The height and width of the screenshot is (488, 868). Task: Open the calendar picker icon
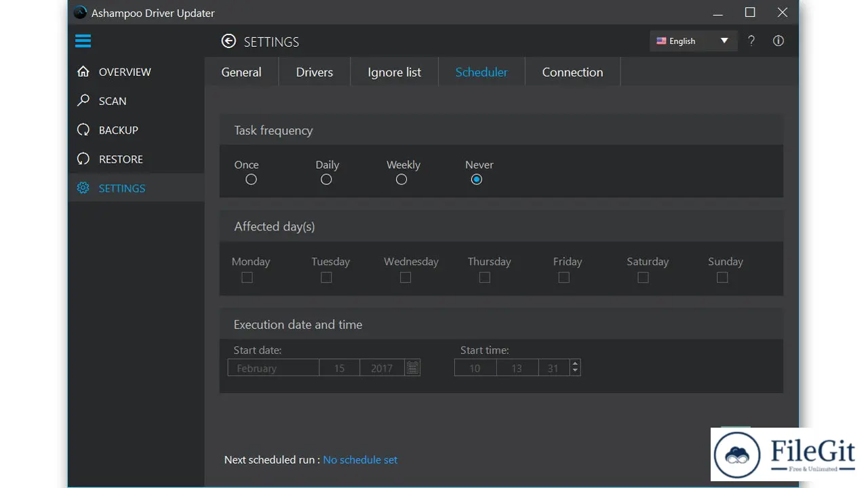click(412, 367)
